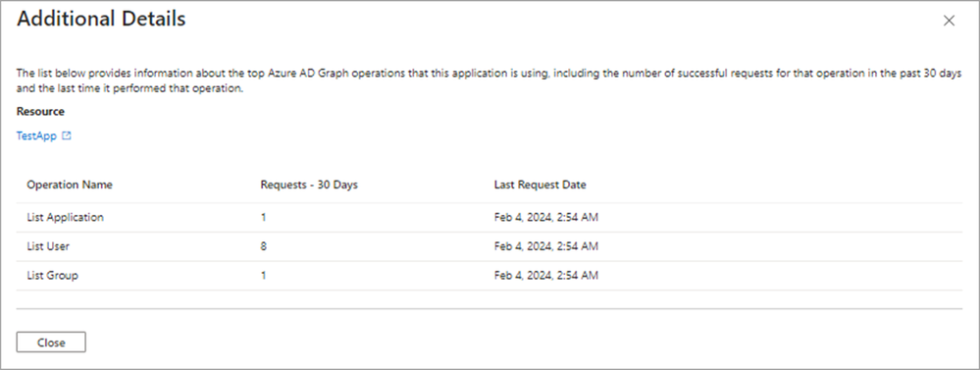
Task: Click the request count 8 for List User
Action: click(264, 246)
